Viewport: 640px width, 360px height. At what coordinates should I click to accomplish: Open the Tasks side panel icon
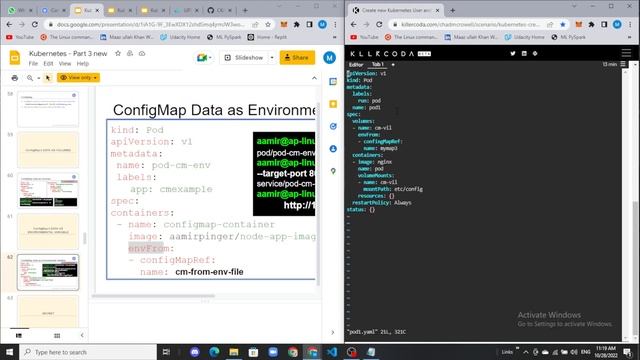point(333,126)
